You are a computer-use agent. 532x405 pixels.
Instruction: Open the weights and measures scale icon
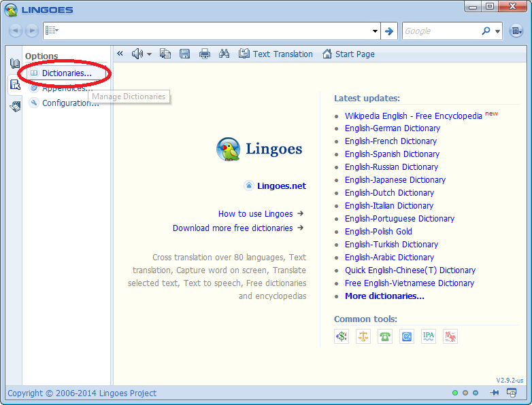coord(363,336)
